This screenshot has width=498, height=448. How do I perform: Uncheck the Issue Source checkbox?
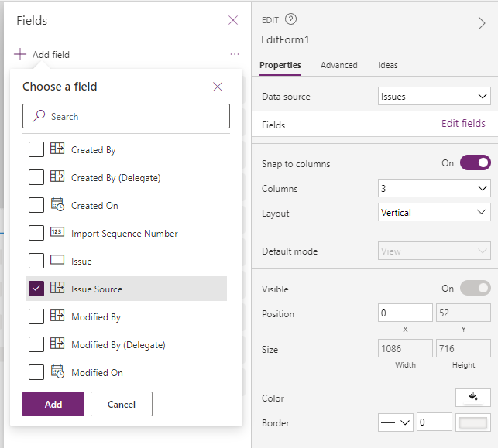tap(36, 289)
